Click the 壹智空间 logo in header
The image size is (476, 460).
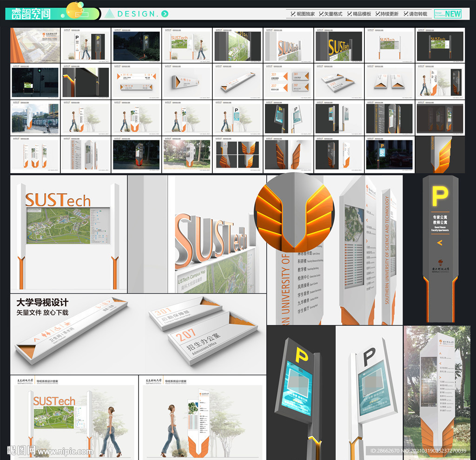pyautogui.click(x=31, y=13)
